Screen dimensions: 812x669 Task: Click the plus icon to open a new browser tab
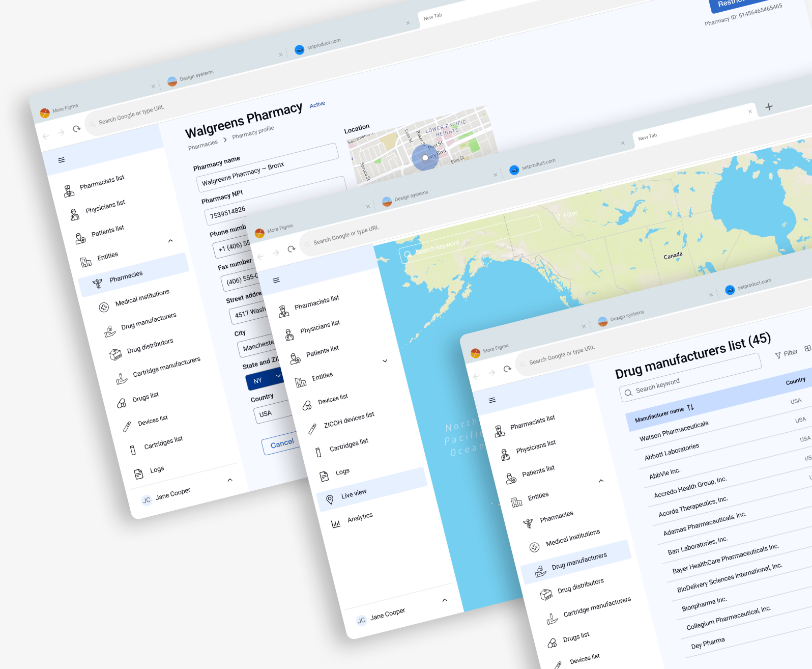click(x=769, y=106)
